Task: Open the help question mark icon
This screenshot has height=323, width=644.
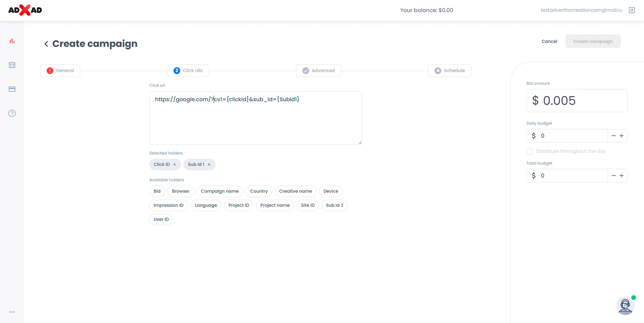Action: click(x=12, y=113)
